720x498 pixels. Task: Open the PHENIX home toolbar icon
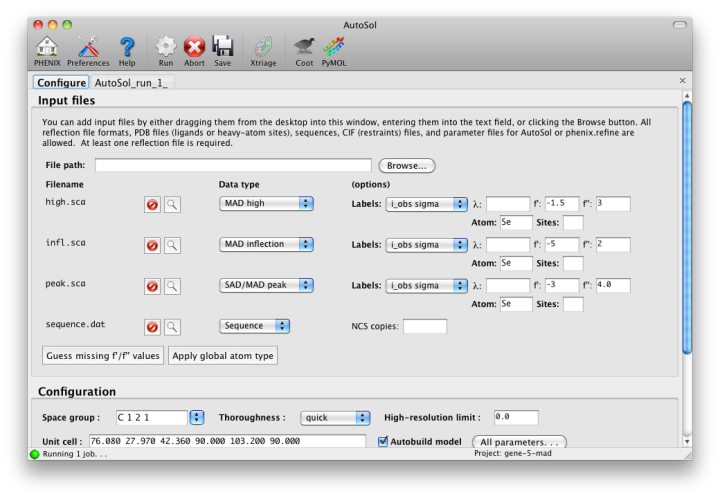[x=46, y=48]
